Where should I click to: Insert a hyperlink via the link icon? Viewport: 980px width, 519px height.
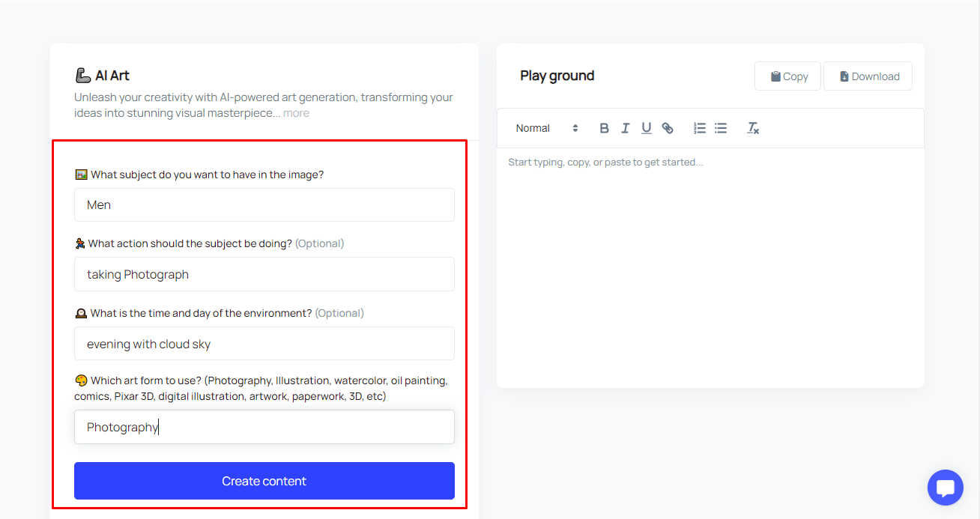(668, 128)
